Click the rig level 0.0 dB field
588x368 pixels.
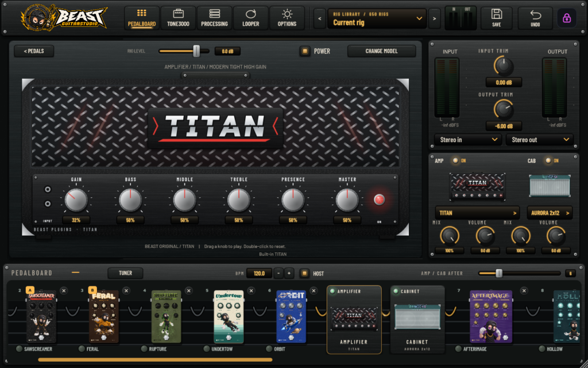coord(227,51)
